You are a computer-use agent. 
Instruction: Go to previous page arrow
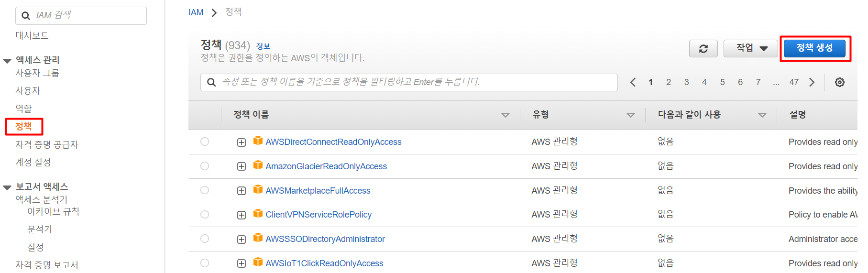(x=633, y=82)
